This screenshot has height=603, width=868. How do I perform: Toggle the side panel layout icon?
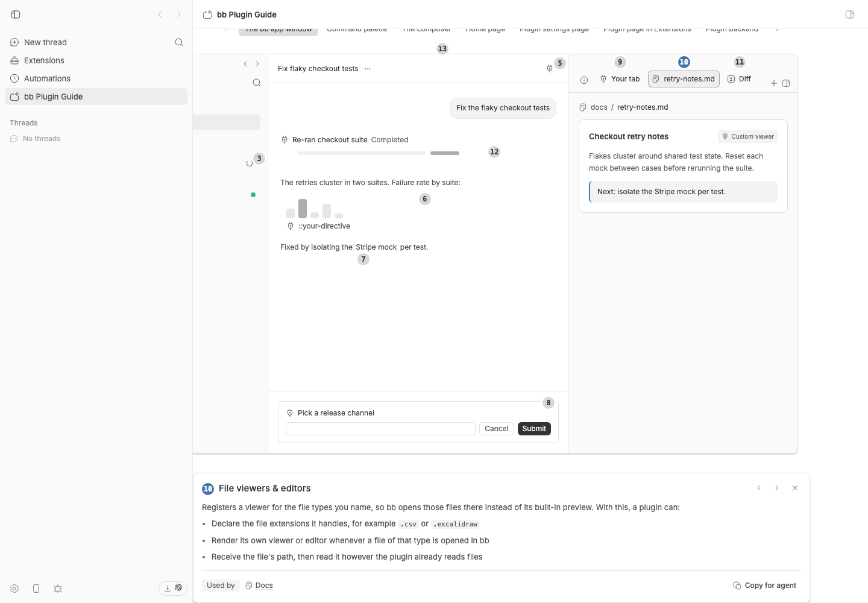coord(786,83)
